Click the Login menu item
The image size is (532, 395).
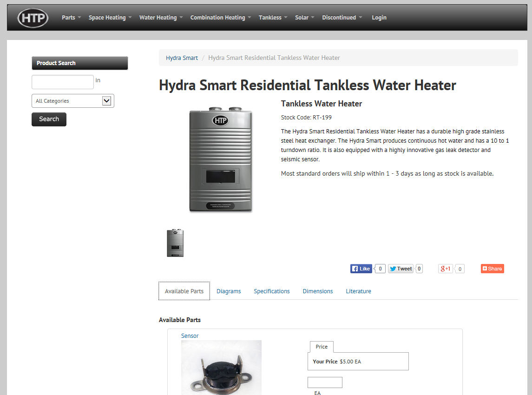[x=379, y=18]
